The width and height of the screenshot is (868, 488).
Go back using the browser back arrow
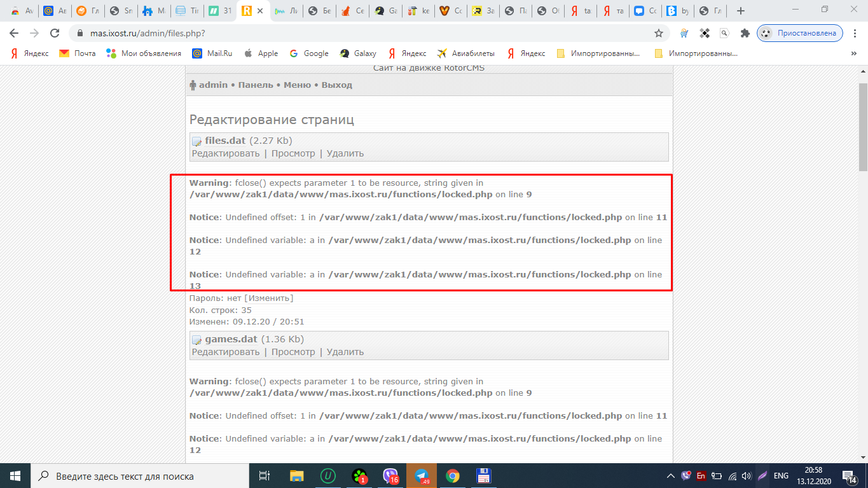click(x=14, y=33)
